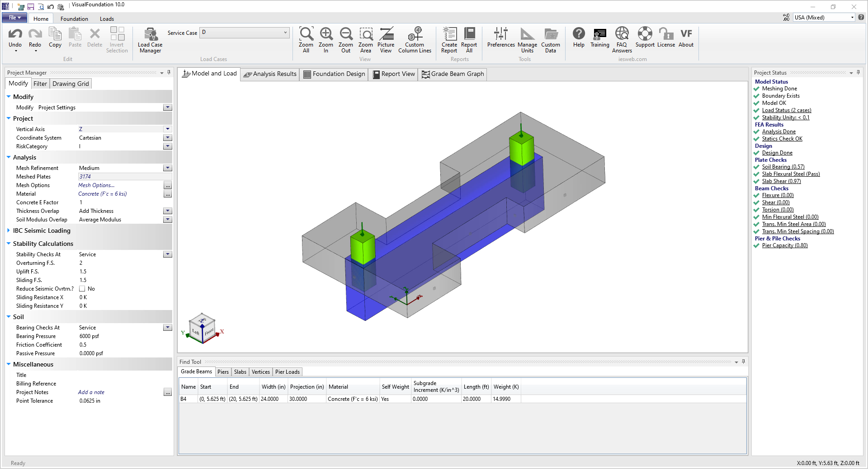Open the Bearing Checks At dropdown
Viewport: 868px width, 470px height.
168,328
